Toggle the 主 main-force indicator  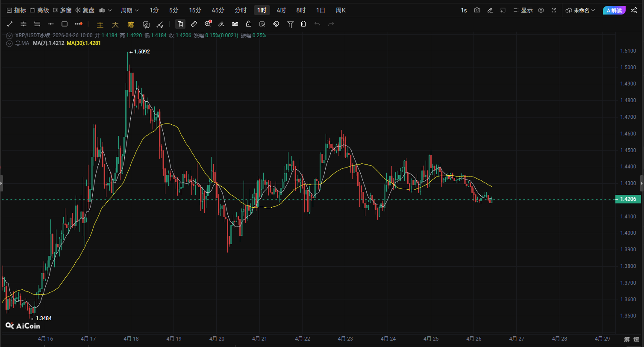100,24
